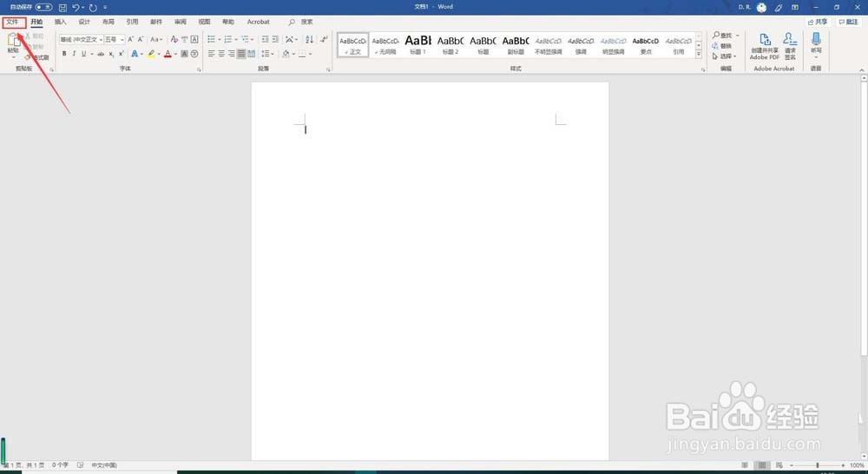868x474 pixels.
Task: Click the Format Painter (格式刷) button
Action: click(37, 57)
